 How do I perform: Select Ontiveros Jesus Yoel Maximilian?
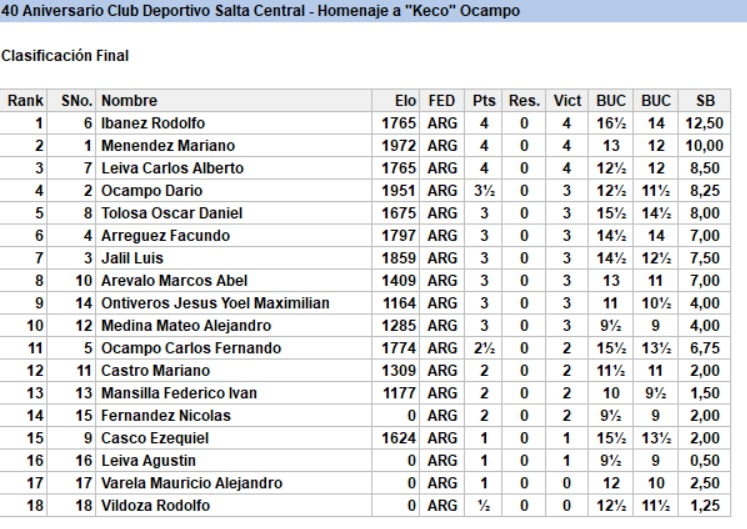[216, 303]
